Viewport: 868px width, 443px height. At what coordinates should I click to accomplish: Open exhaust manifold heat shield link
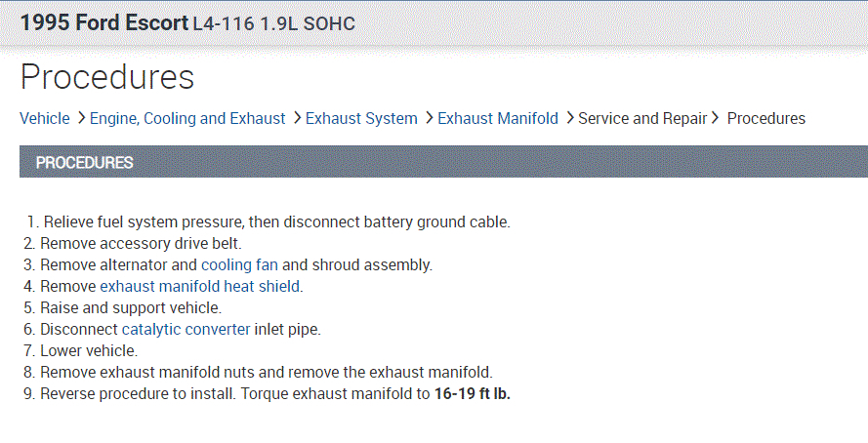[x=200, y=286]
